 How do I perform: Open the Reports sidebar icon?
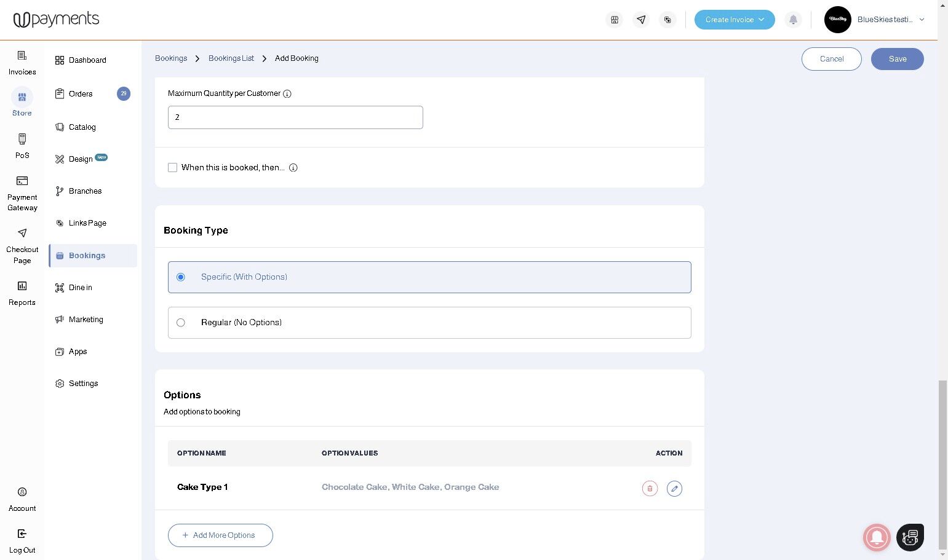pyautogui.click(x=22, y=286)
